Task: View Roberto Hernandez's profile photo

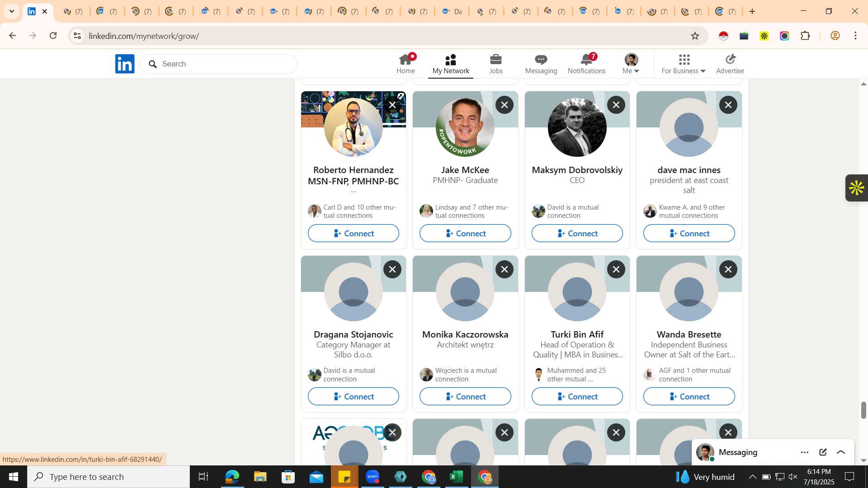Action: point(354,127)
